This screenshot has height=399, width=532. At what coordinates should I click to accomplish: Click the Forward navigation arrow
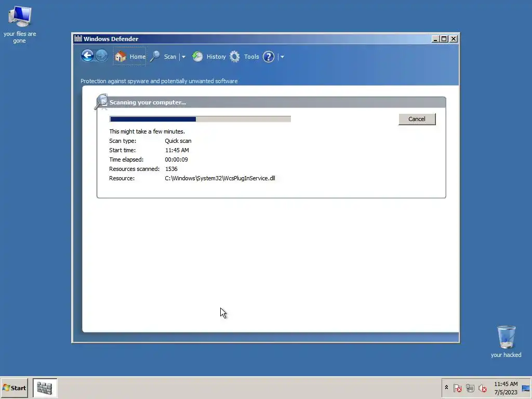pos(101,56)
